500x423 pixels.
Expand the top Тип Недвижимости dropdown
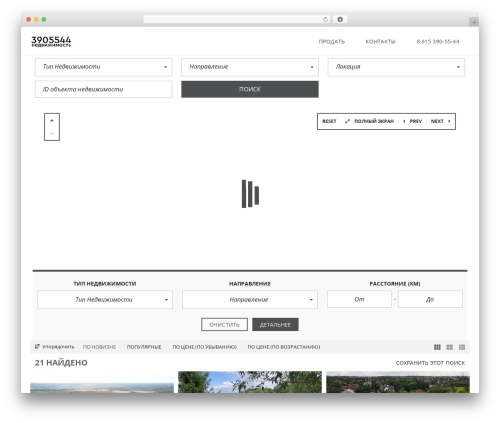[104, 67]
